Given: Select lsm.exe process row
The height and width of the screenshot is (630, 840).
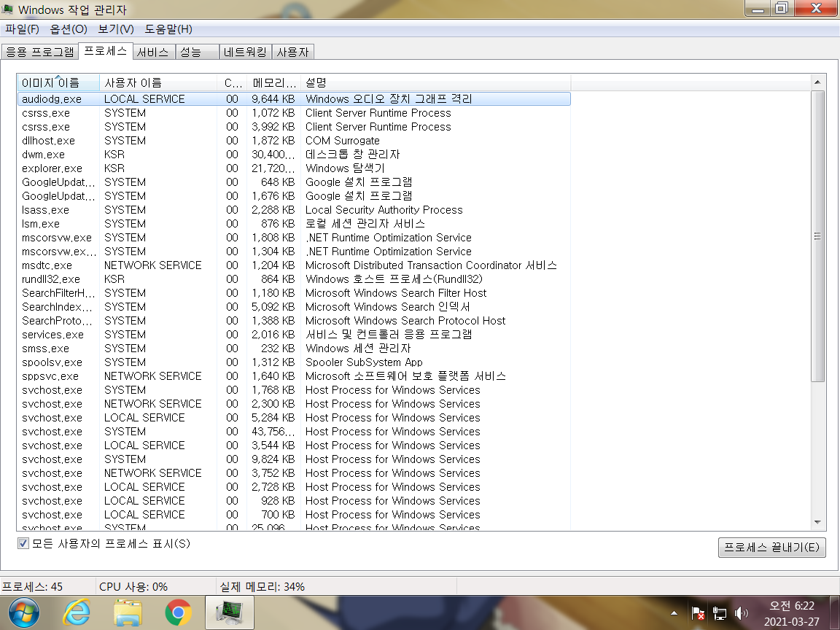Looking at the screenshot, I should (294, 224).
